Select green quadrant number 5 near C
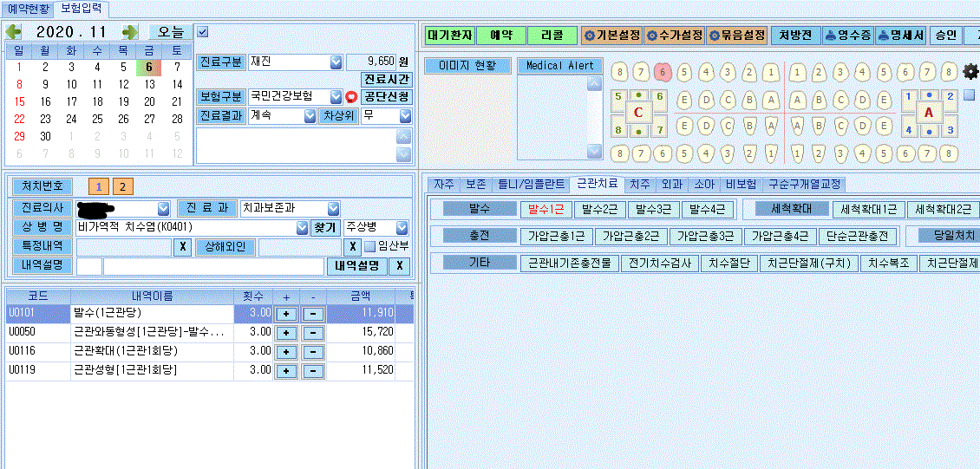 618,96
